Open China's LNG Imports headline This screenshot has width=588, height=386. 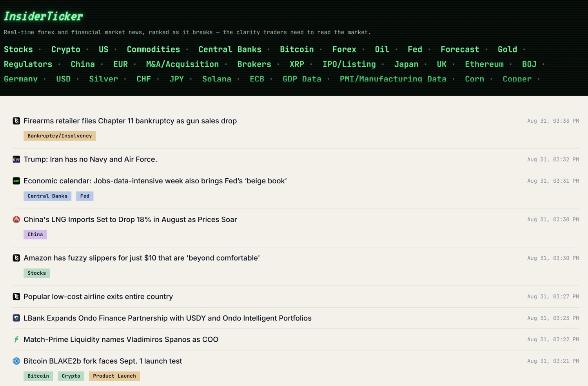coord(130,219)
